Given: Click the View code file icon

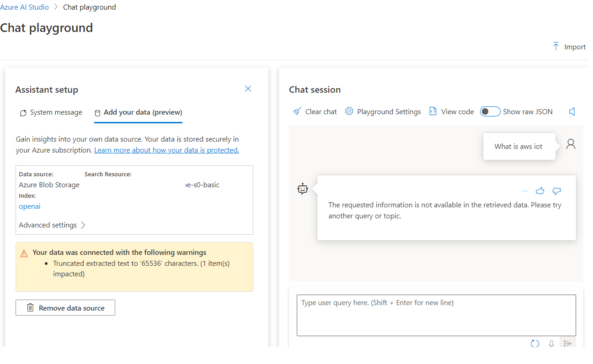Looking at the screenshot, I should point(433,111).
